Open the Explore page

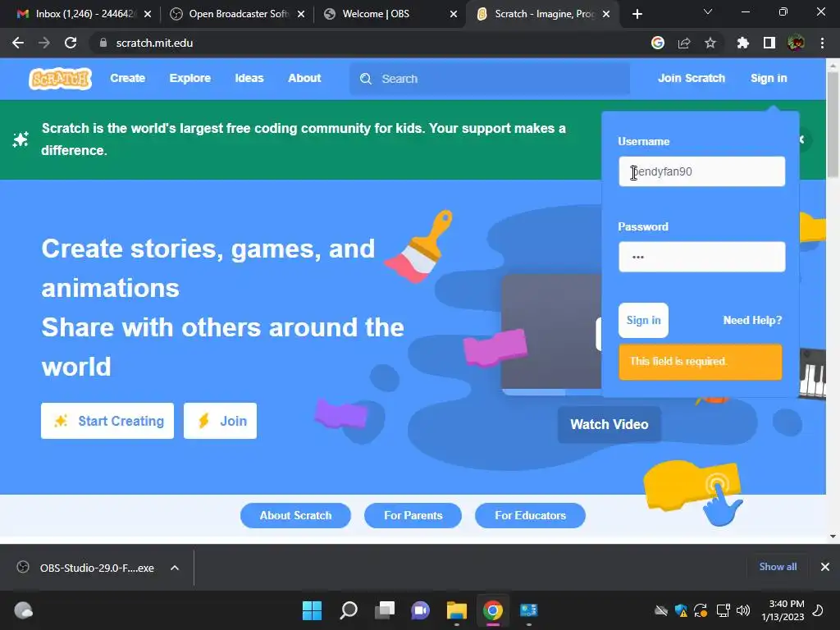click(190, 78)
